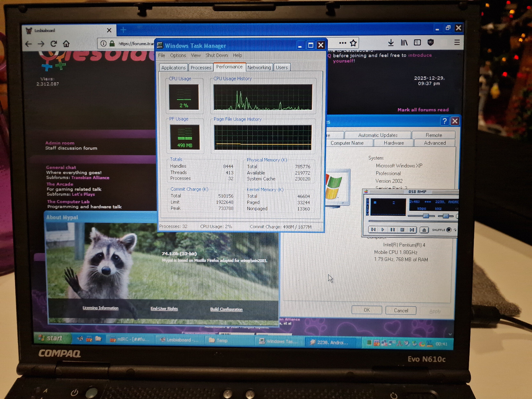Click the browser home icon
The height and width of the screenshot is (399, 532).
tap(66, 44)
